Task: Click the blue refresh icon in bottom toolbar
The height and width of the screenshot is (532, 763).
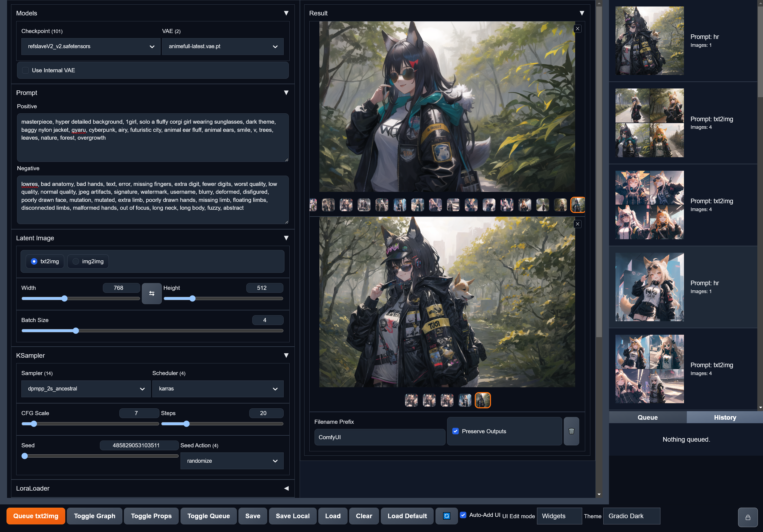Action: point(447,516)
